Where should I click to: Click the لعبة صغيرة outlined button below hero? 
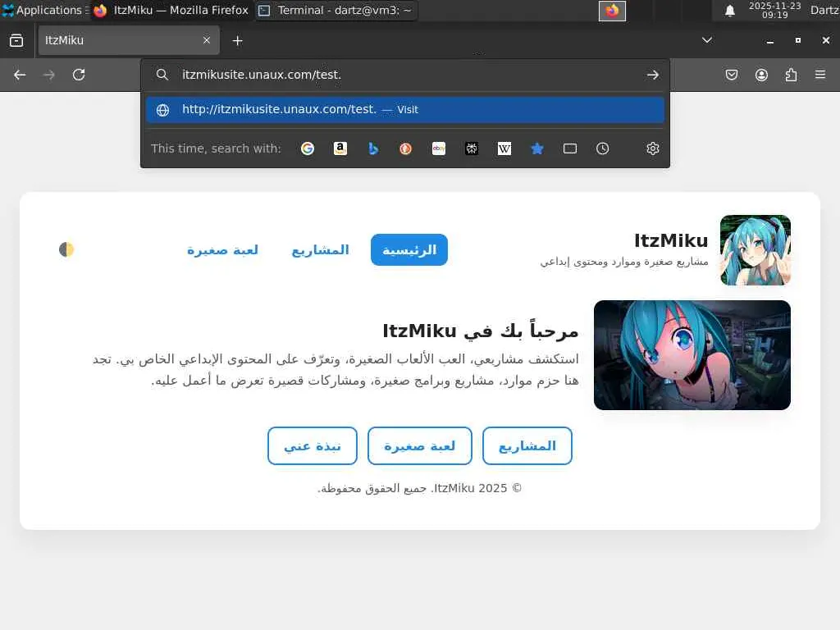[x=419, y=445]
